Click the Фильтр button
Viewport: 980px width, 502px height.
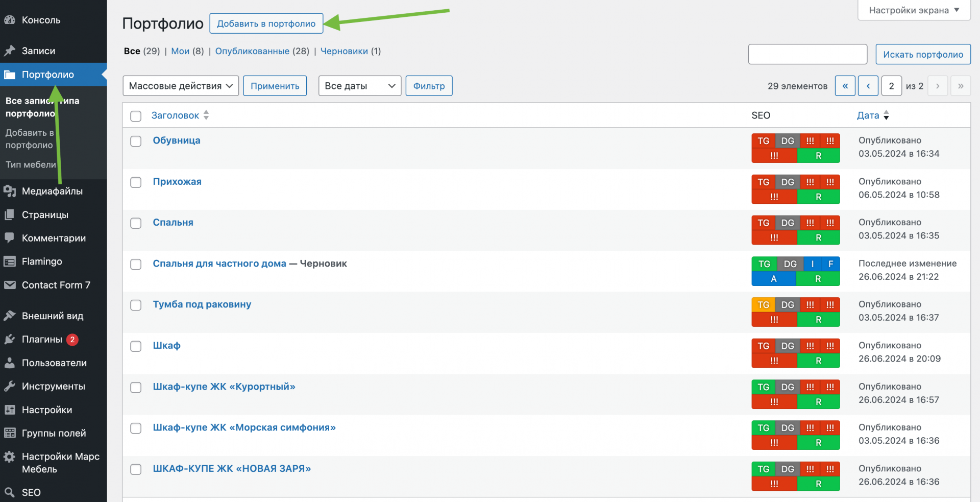click(x=429, y=86)
